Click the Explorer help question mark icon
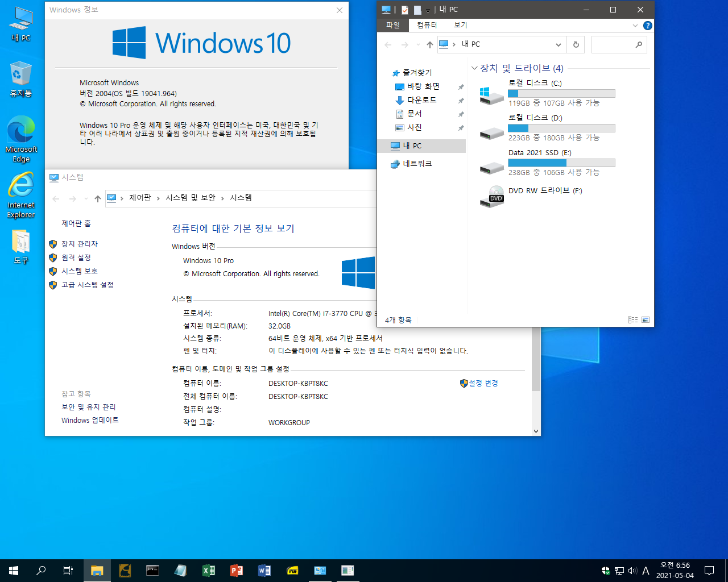 click(x=647, y=26)
